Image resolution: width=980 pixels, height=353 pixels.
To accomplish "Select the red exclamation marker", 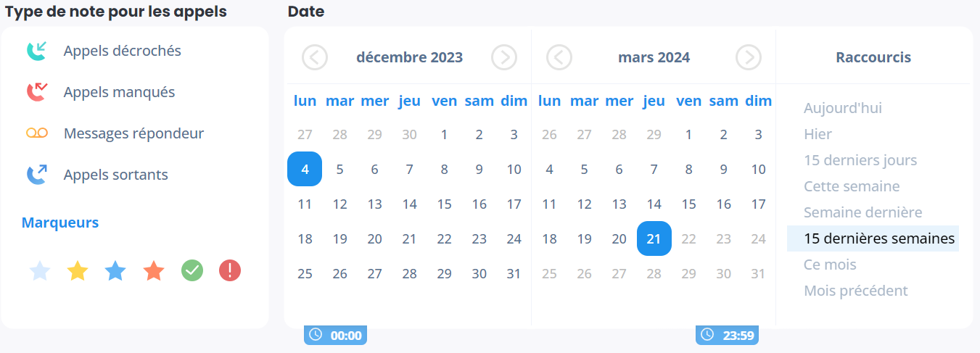I will (x=230, y=271).
